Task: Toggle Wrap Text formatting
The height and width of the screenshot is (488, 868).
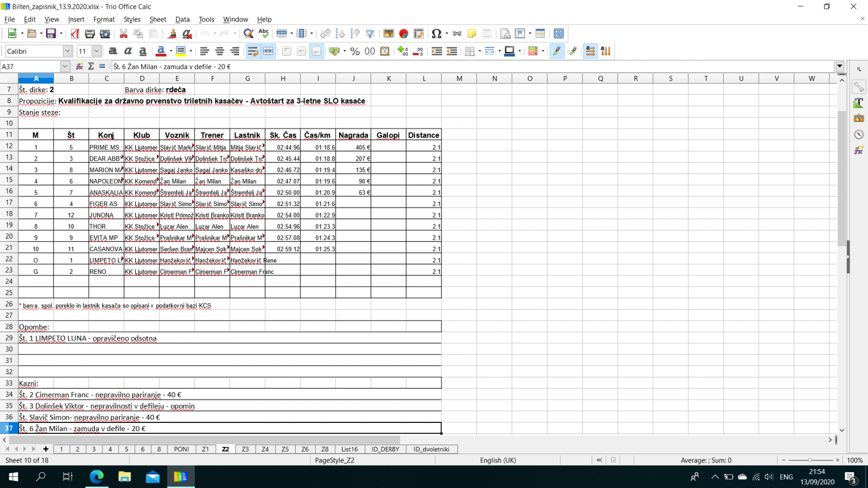Action: pyautogui.click(x=253, y=51)
